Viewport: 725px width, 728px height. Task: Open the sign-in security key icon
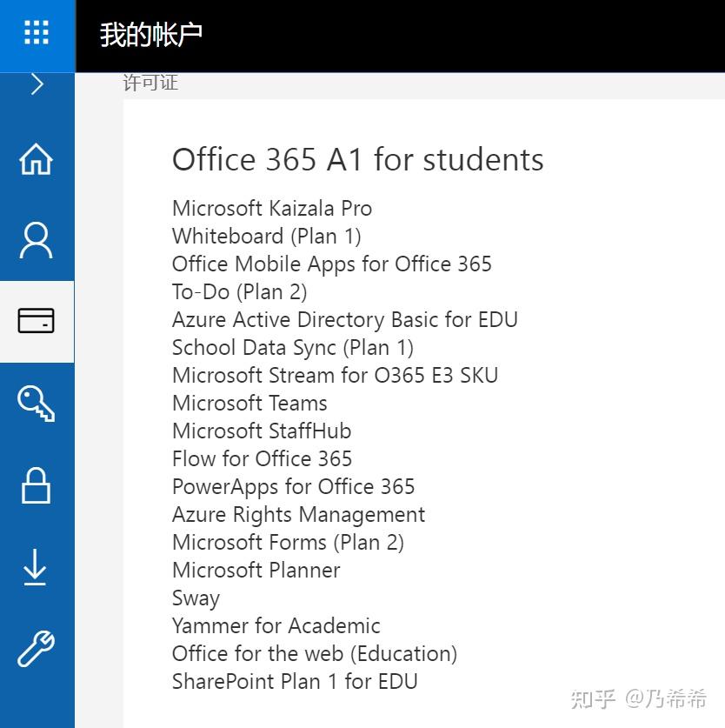[36, 402]
